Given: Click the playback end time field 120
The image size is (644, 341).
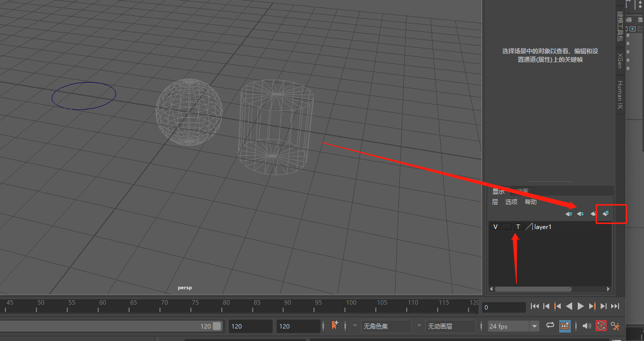Looking at the screenshot, I should (250, 326).
